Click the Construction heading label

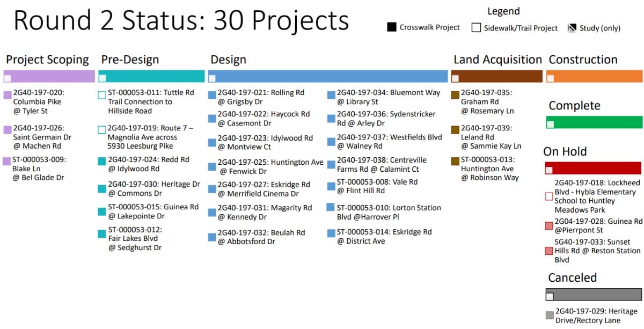(x=583, y=60)
